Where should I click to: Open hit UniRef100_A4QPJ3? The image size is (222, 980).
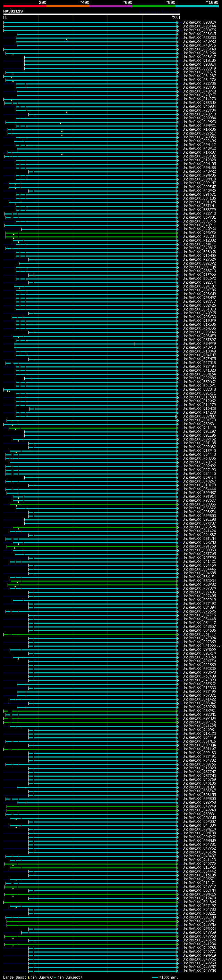coord(199,114)
